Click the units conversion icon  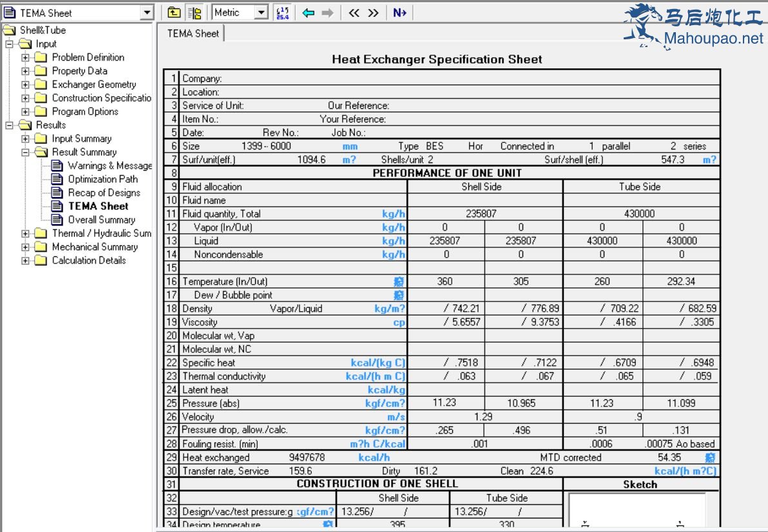282,12
